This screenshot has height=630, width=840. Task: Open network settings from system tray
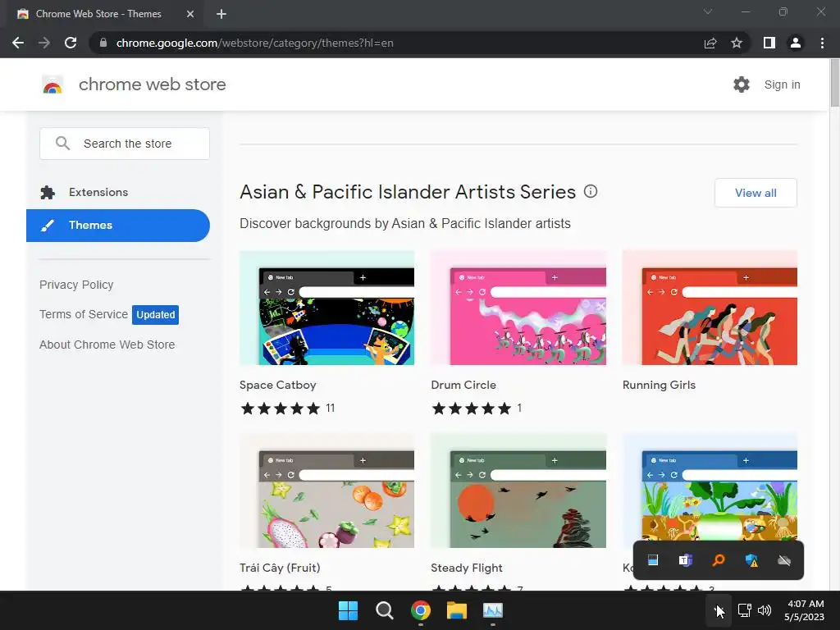pos(745,610)
